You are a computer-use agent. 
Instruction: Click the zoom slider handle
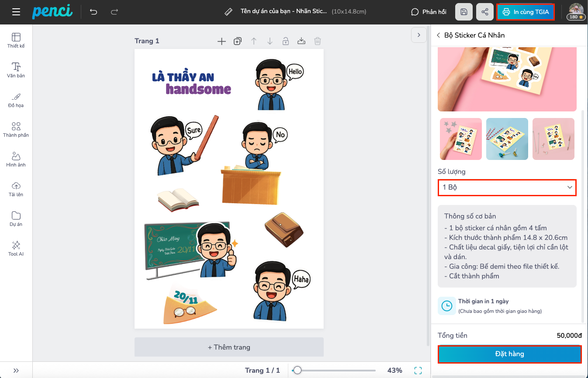pyautogui.click(x=297, y=370)
